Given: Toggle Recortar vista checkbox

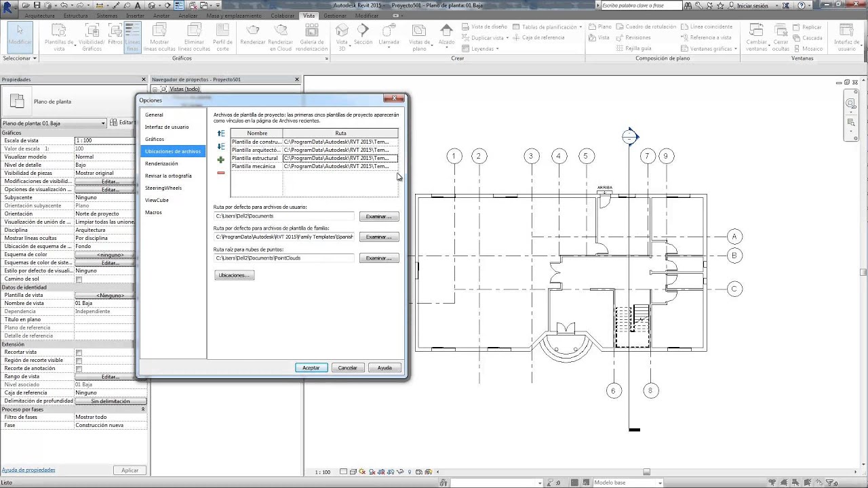Looking at the screenshot, I should coord(79,352).
